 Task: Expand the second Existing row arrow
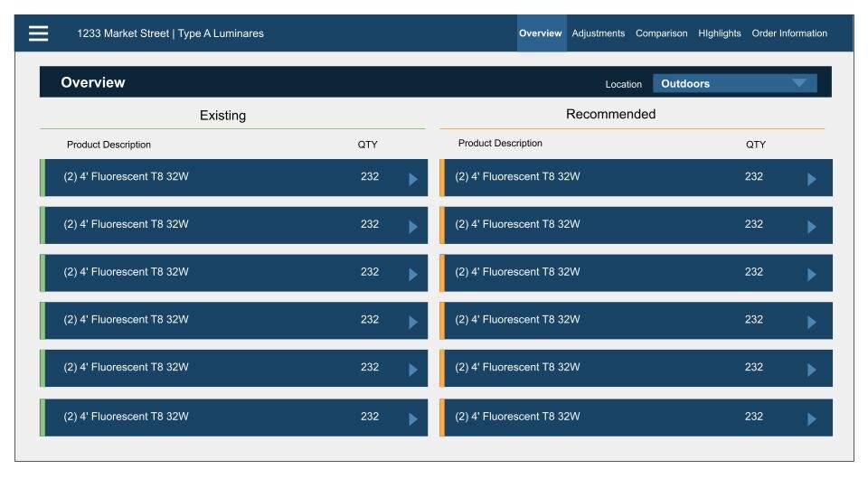(413, 227)
